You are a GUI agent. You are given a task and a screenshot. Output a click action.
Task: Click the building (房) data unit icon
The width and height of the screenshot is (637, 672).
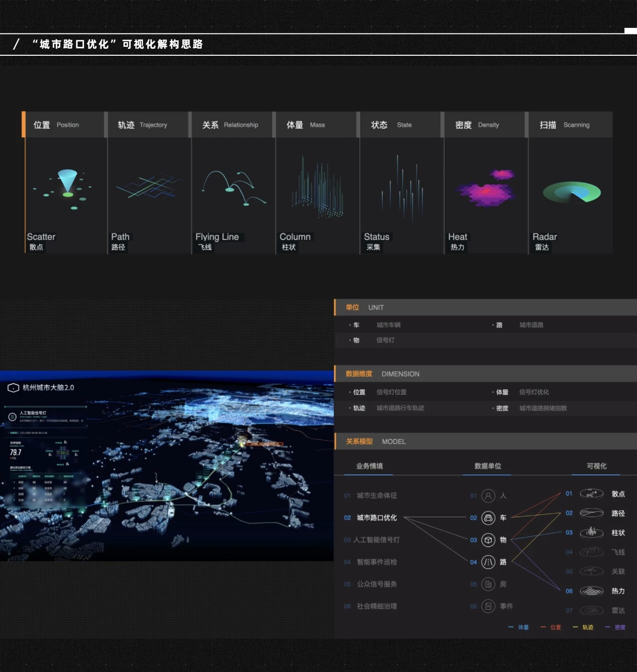click(488, 584)
